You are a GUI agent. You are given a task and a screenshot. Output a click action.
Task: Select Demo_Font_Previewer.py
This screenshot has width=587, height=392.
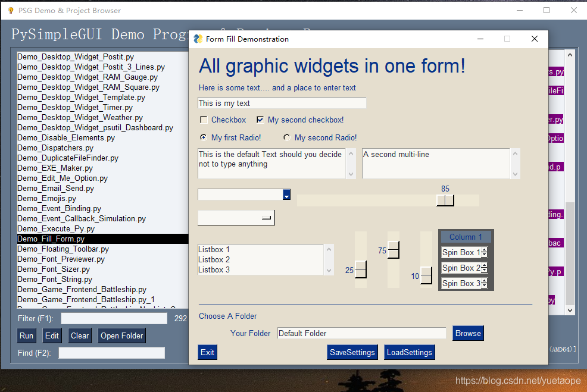102,259
